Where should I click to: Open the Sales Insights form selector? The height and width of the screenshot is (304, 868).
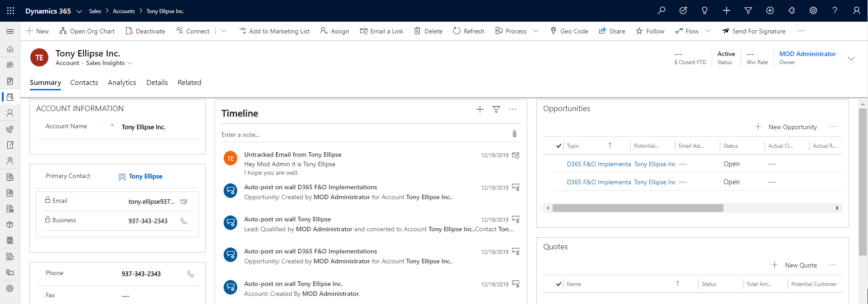(109, 63)
